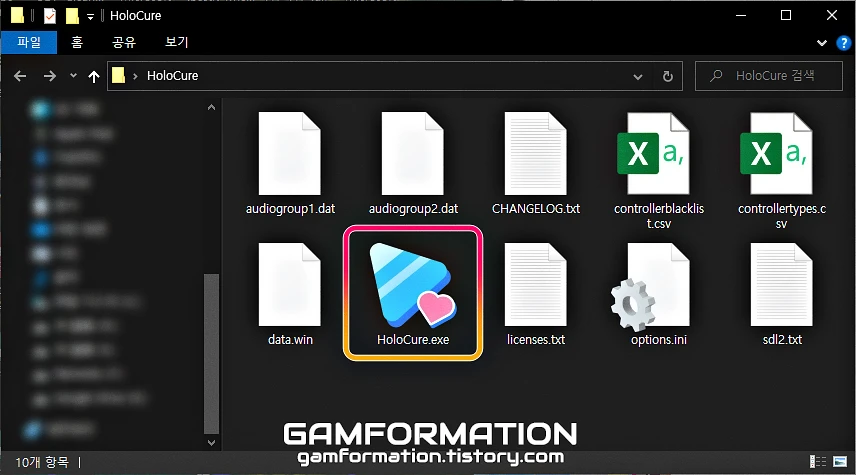
Task: Go forward with the right arrow
Action: [x=50, y=76]
